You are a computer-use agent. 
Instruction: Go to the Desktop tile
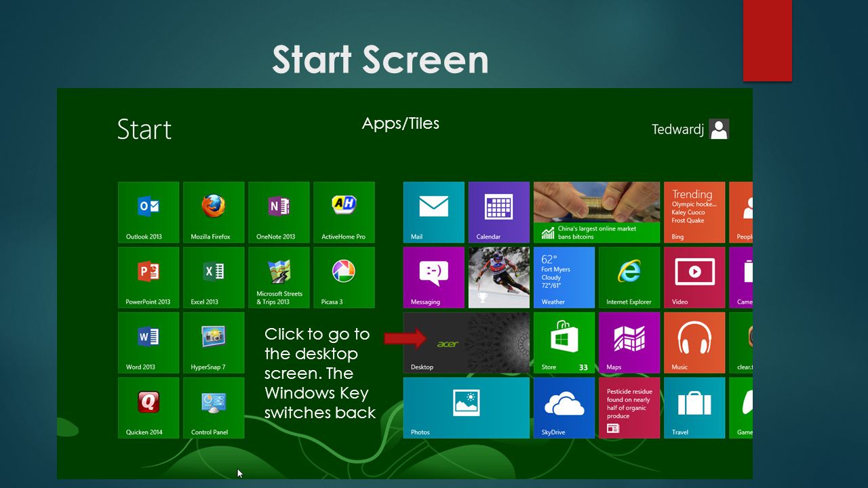point(467,342)
